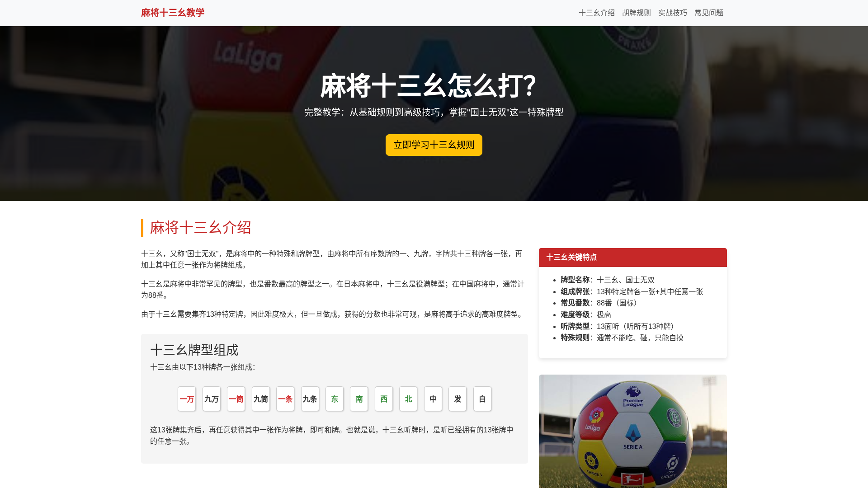The width and height of the screenshot is (868, 488).
Task: Select the 九筒 mahjong tile
Action: [261, 399]
